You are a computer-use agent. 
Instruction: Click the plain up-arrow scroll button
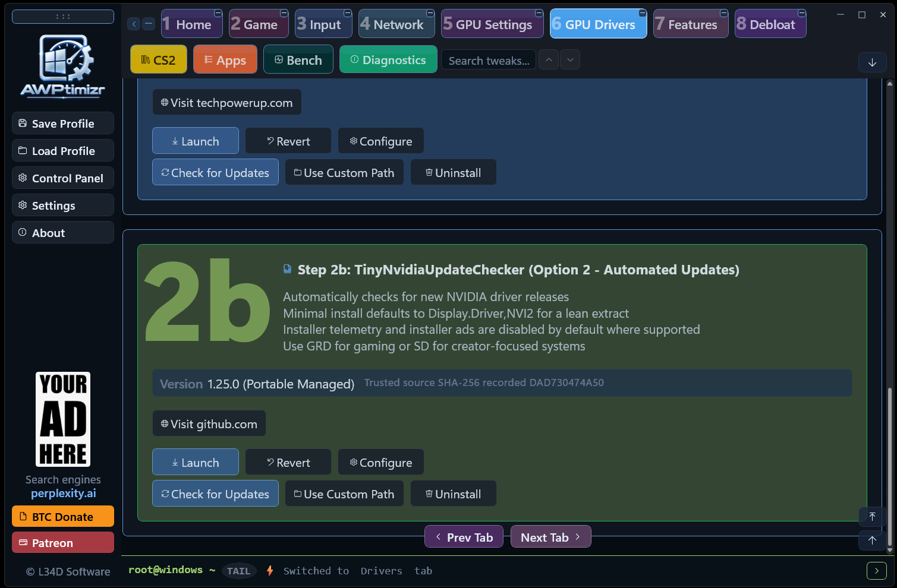pos(872,540)
